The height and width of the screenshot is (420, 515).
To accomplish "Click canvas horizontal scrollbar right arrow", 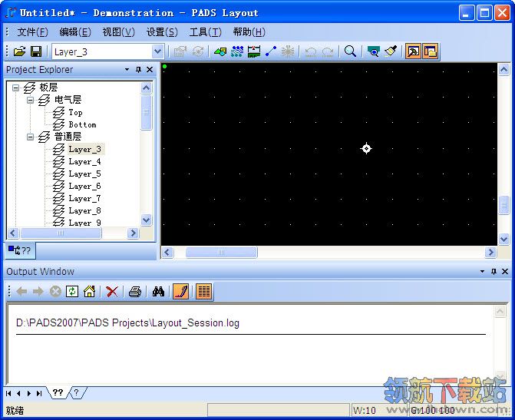I will pos(490,252).
